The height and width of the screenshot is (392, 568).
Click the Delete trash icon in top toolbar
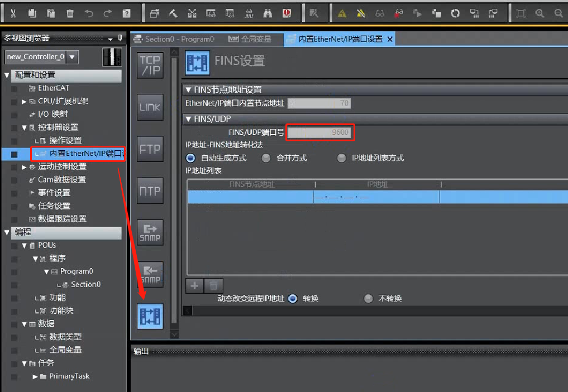tap(70, 14)
